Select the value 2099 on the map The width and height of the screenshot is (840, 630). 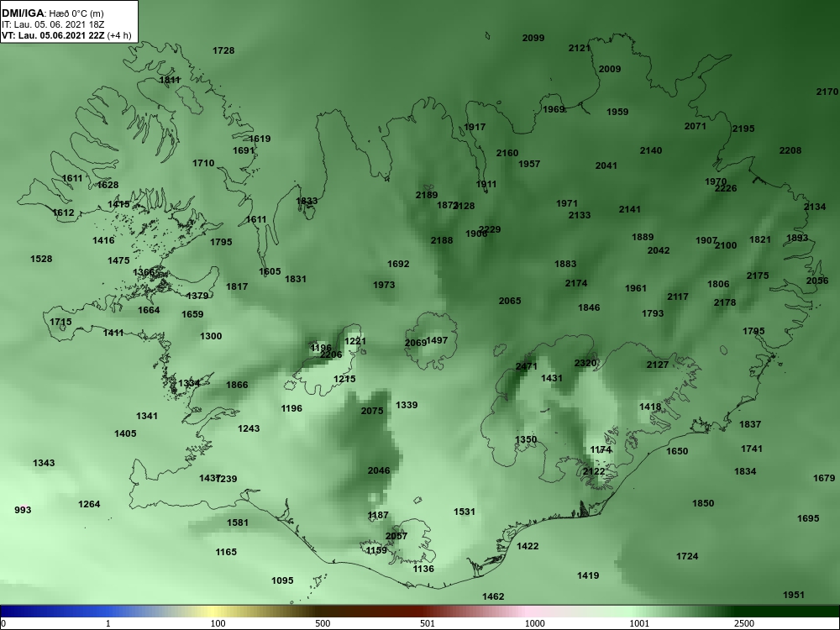[533, 38]
